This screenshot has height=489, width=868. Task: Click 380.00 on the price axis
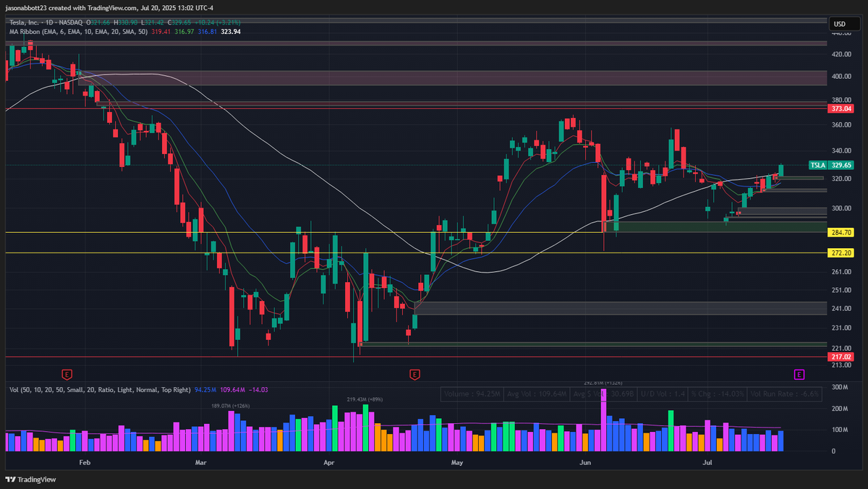pos(842,101)
